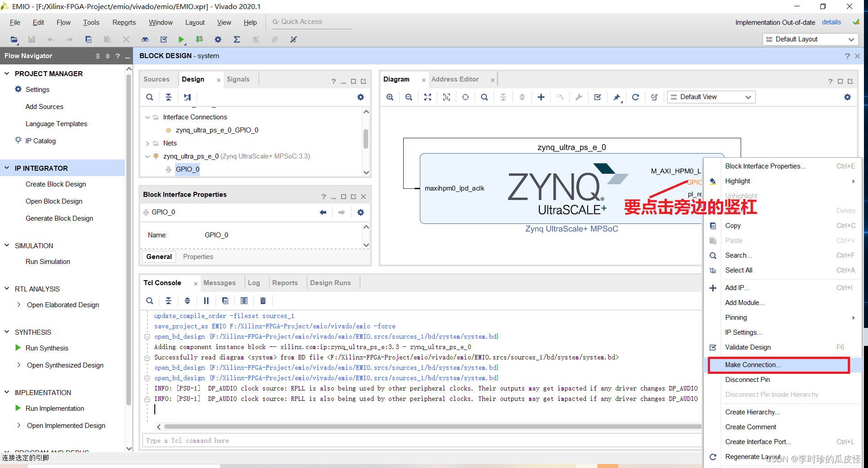Collapse the Interface Connections tree node
This screenshot has height=468, width=868.
pos(148,117)
